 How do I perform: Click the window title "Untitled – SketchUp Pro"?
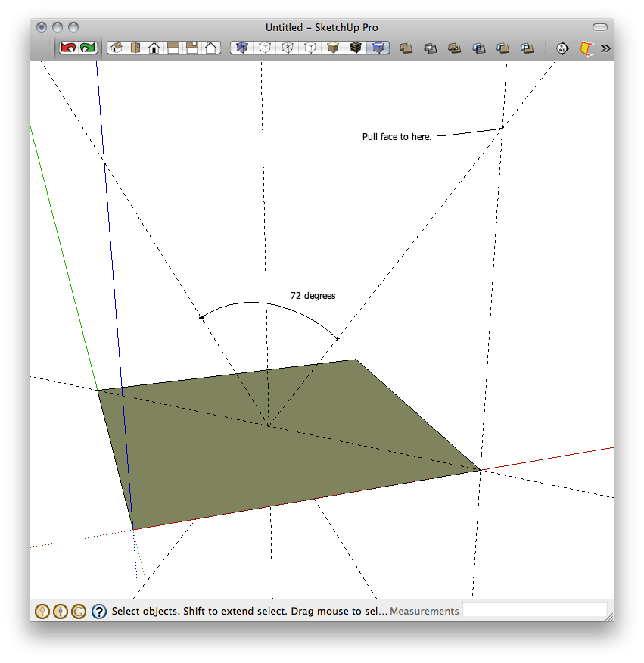click(x=322, y=27)
